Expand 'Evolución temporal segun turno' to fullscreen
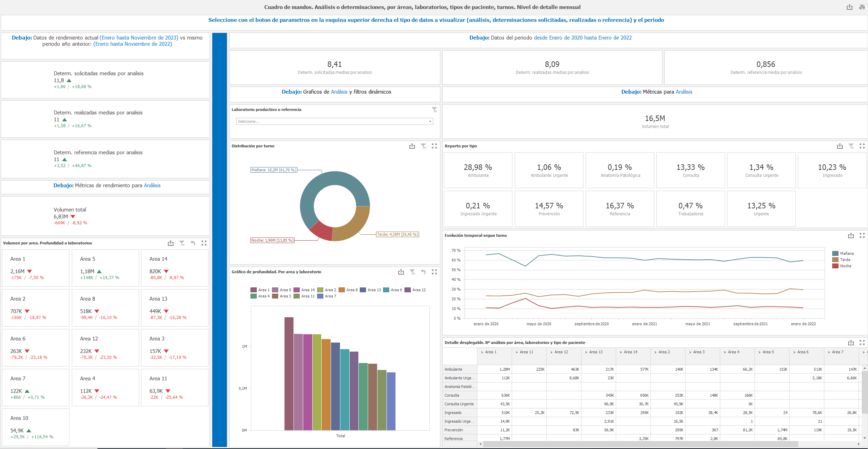The height and width of the screenshot is (449, 868). [862, 235]
